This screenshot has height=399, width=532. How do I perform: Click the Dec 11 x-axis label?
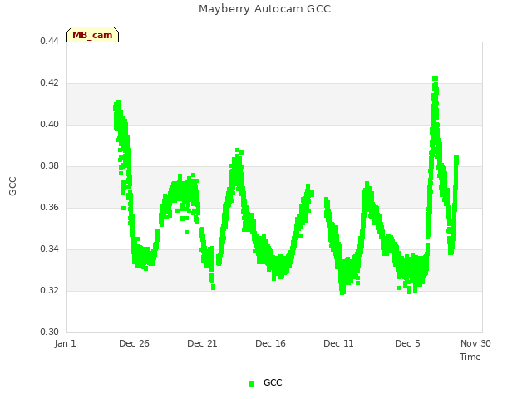point(338,343)
